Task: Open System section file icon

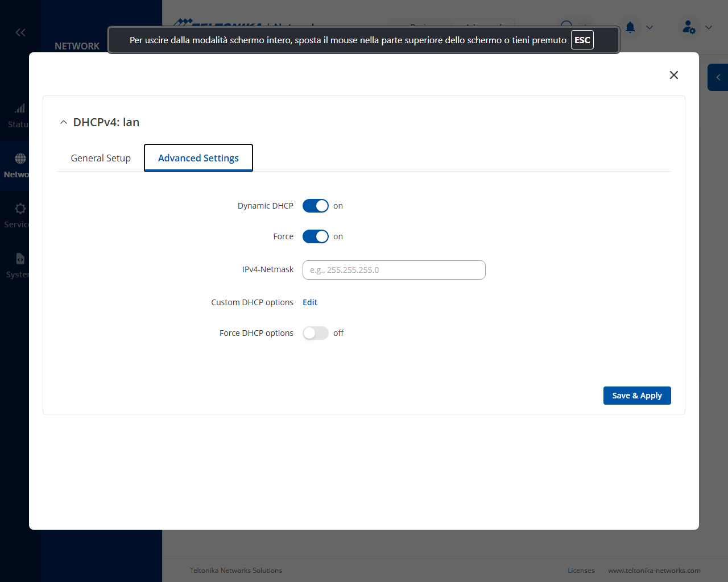Action: point(20,259)
